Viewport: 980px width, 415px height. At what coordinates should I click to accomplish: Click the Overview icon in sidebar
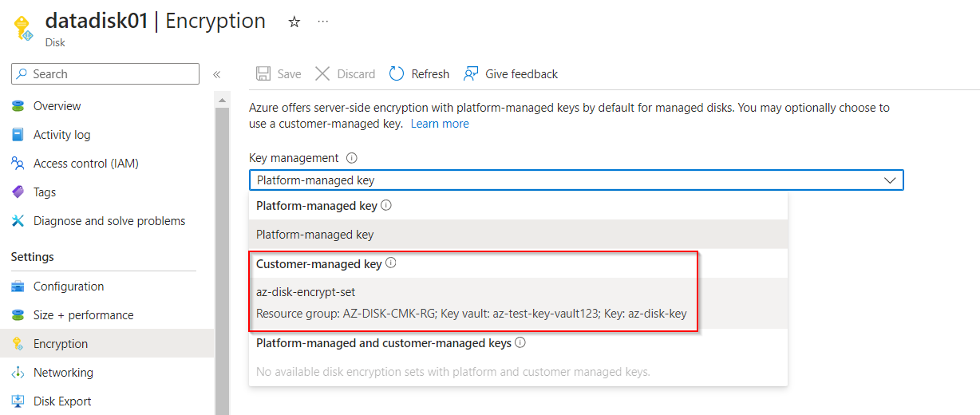coord(18,106)
